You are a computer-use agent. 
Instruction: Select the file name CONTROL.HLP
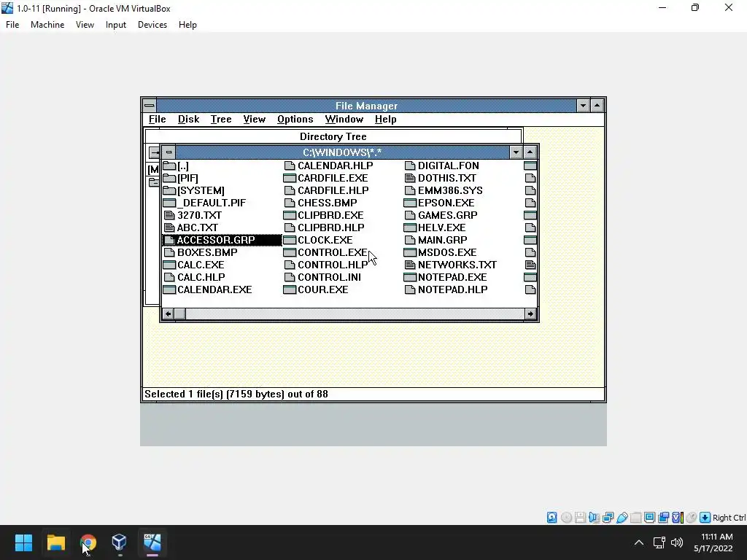coord(333,265)
